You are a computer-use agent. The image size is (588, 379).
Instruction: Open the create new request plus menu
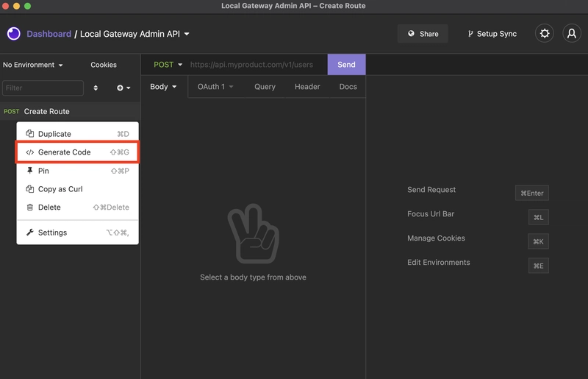123,88
